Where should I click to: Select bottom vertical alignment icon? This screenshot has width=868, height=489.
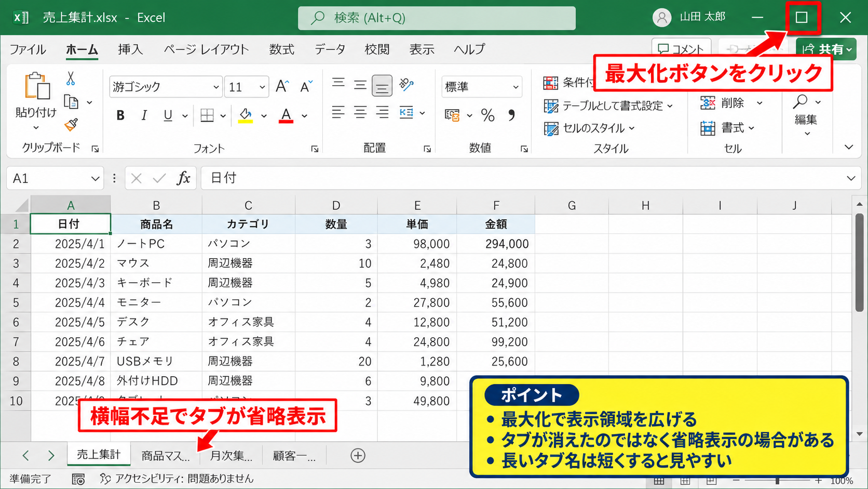(382, 86)
